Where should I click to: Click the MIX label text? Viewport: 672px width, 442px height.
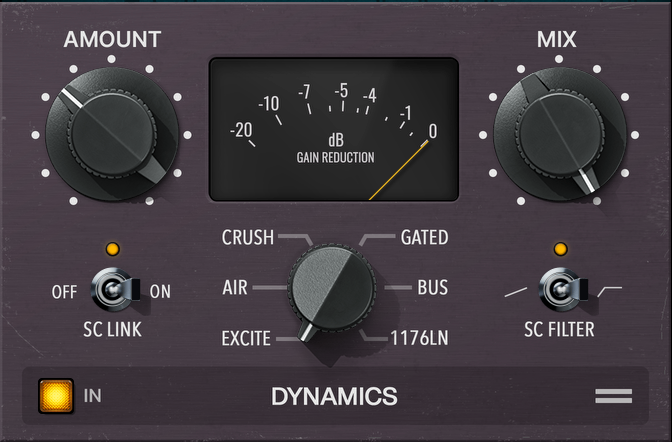(x=556, y=39)
